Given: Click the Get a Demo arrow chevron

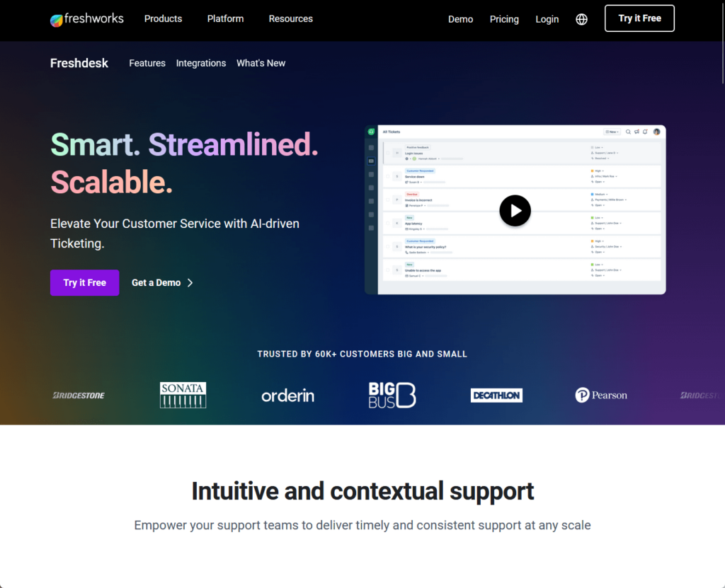Looking at the screenshot, I should tap(190, 283).
